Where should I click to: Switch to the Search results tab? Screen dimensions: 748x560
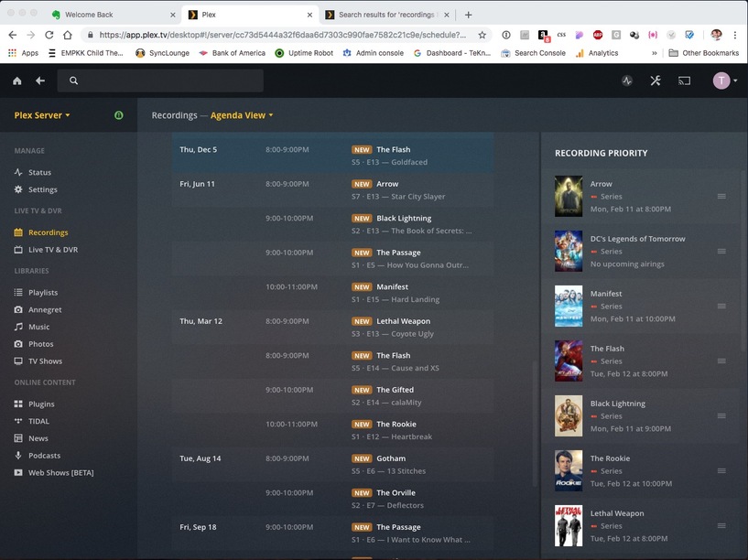387,15
